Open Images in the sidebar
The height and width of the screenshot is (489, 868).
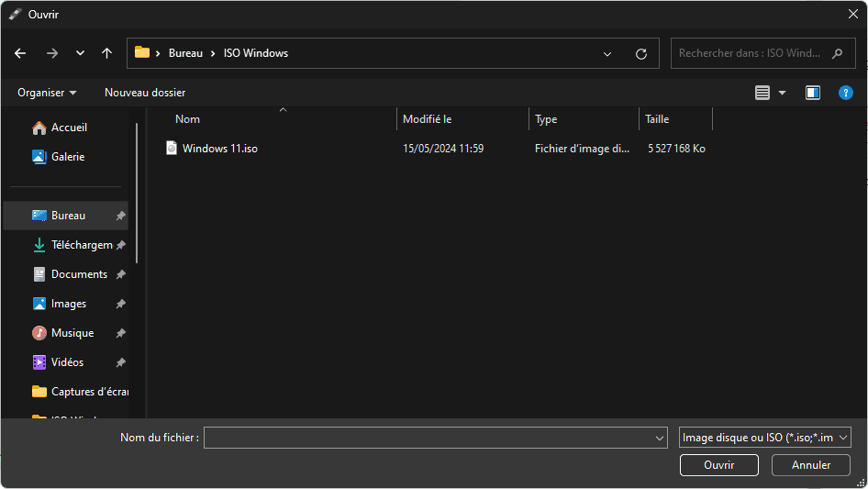coord(65,304)
